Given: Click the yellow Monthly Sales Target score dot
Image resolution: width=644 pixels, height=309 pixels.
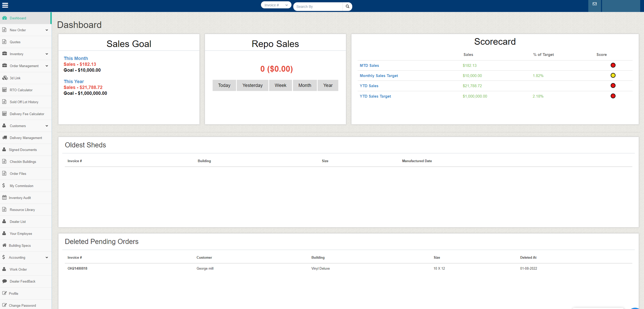Looking at the screenshot, I should (613, 75).
